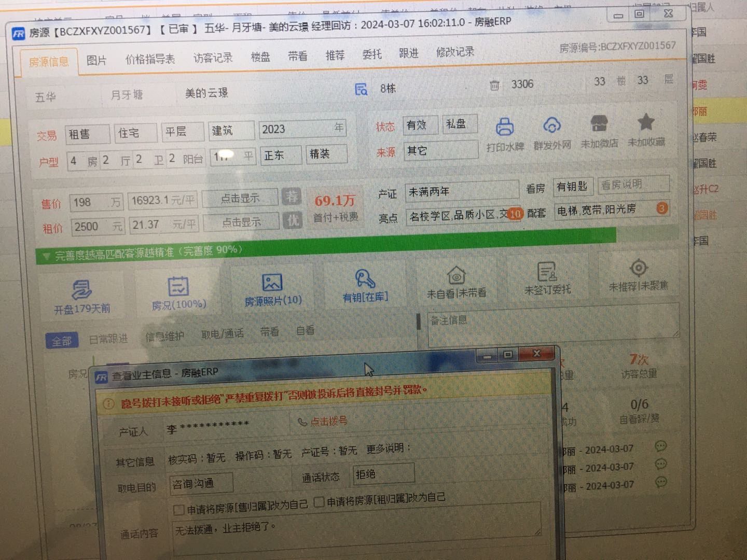Open the 取电目的 咨询沟通 dropdown
This screenshot has height=560, width=747.
coord(201,483)
